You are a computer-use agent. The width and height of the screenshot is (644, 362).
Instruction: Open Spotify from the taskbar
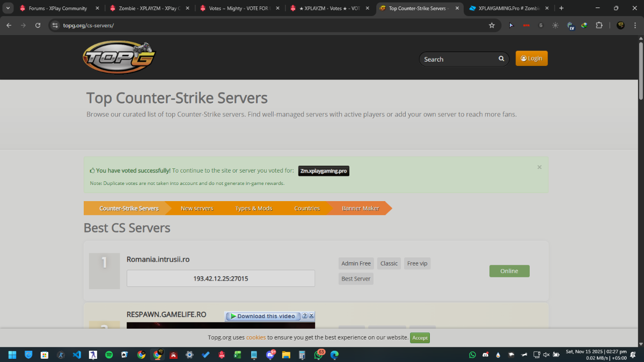(109, 354)
